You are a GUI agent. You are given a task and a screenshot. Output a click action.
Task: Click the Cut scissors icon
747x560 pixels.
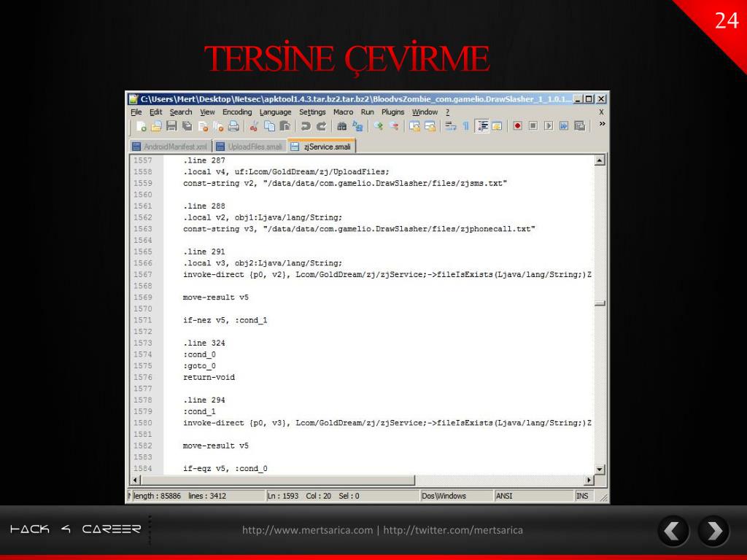(x=254, y=126)
